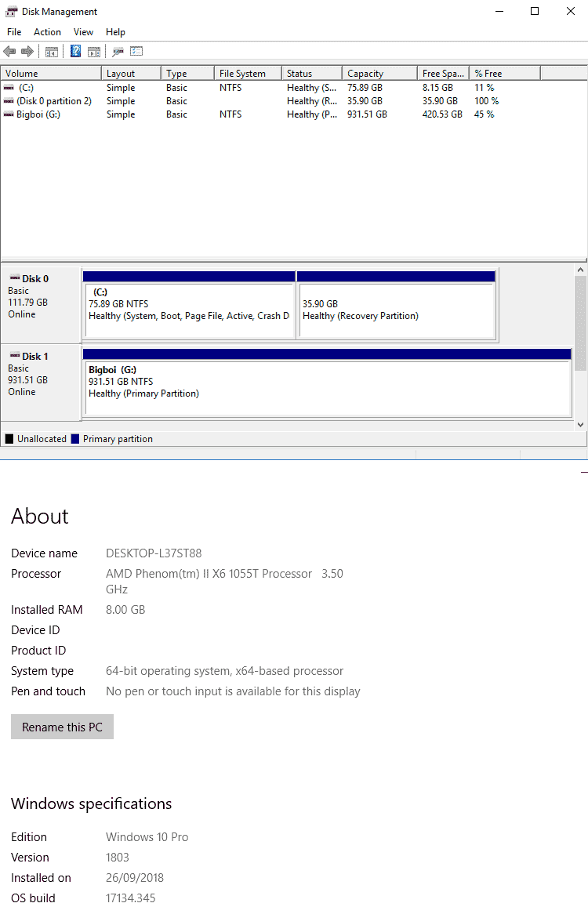The image size is (588, 914).
Task: Open the Help toolbar icon with question mark
Action: (x=76, y=51)
